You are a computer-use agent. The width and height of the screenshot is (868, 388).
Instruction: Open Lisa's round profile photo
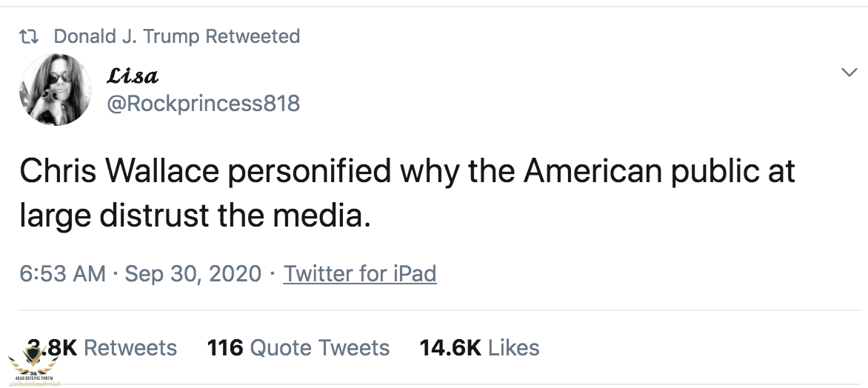click(x=56, y=89)
